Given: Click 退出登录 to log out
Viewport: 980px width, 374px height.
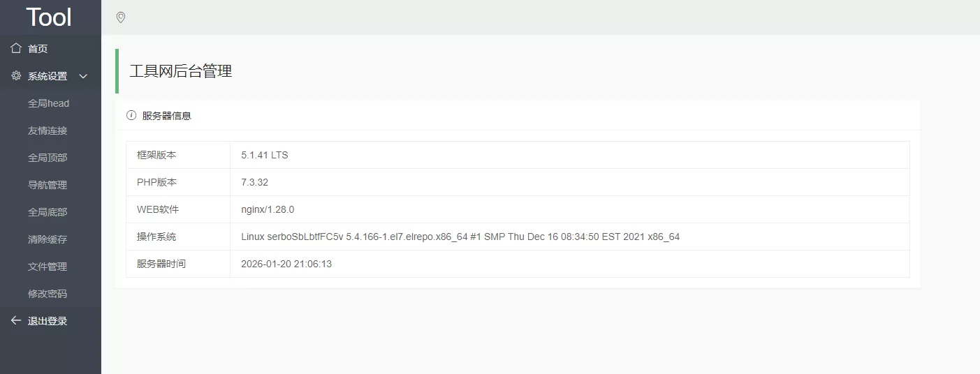Looking at the screenshot, I should tap(47, 321).
